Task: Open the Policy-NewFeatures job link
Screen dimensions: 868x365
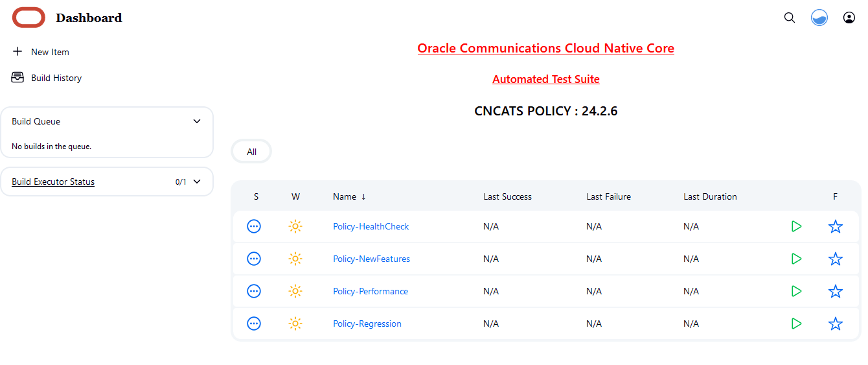Action: (371, 259)
